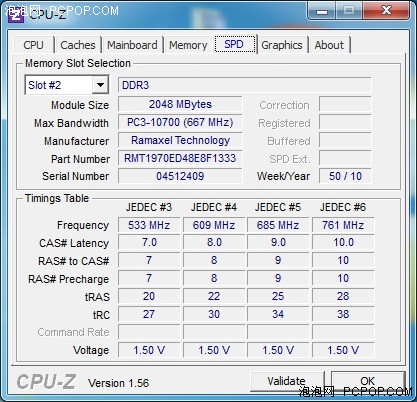Image resolution: width=417 pixels, height=402 pixels.
Task: Click tRAS value 22
Action: (214, 296)
